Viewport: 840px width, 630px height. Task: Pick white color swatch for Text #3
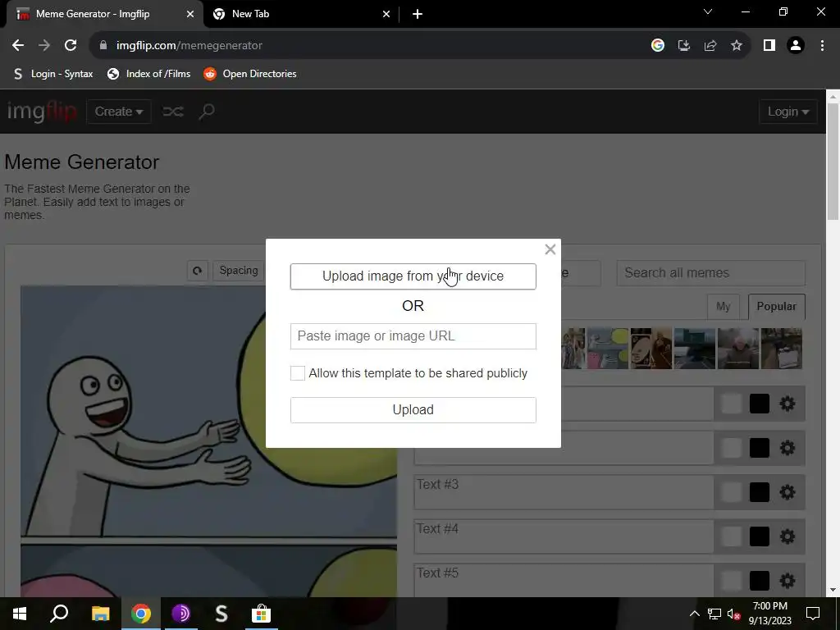pos(731,492)
